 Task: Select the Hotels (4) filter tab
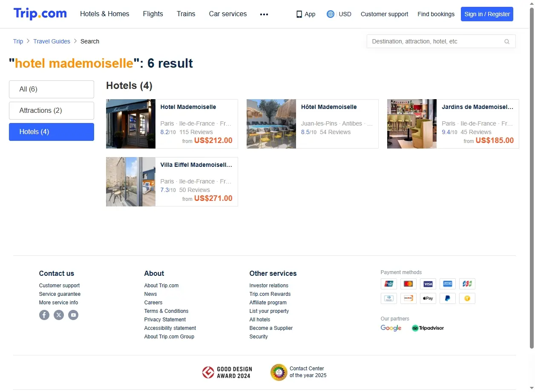(x=52, y=132)
